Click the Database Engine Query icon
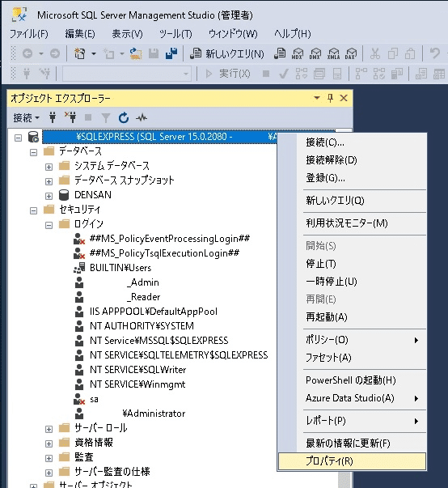 (280, 53)
